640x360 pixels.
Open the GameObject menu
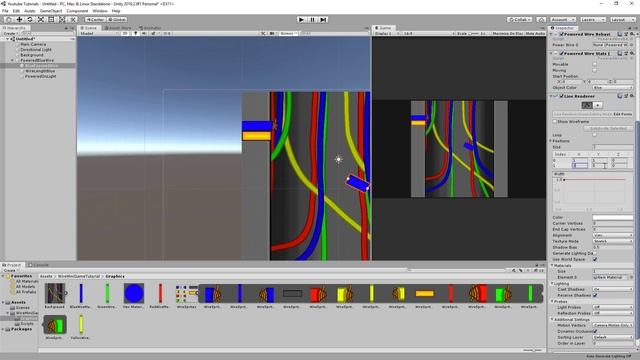[51, 11]
